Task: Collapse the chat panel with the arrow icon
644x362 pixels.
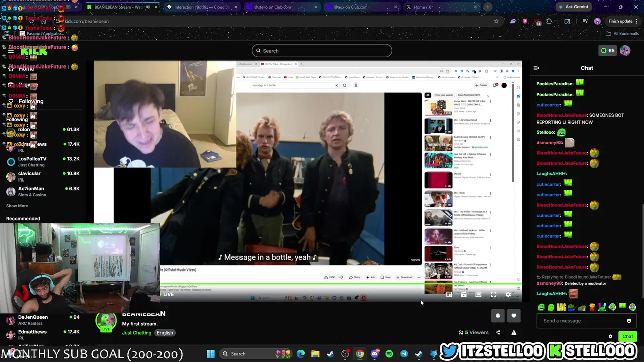Action: [x=536, y=68]
